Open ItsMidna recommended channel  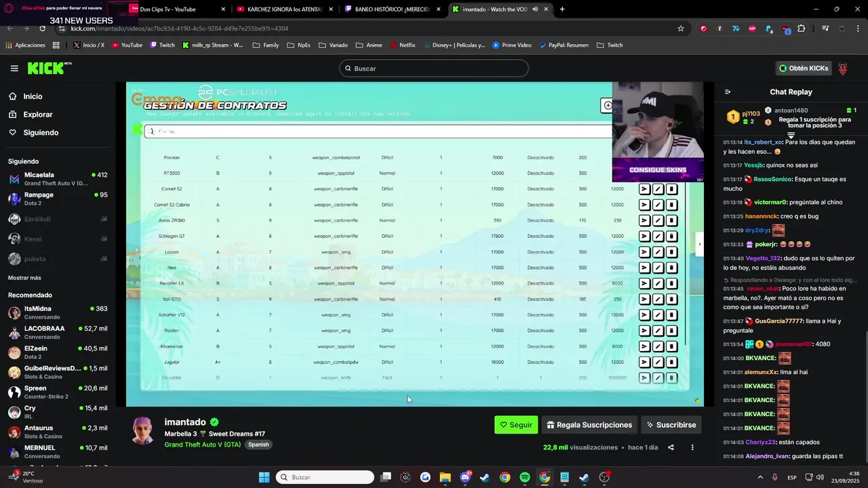58,312
